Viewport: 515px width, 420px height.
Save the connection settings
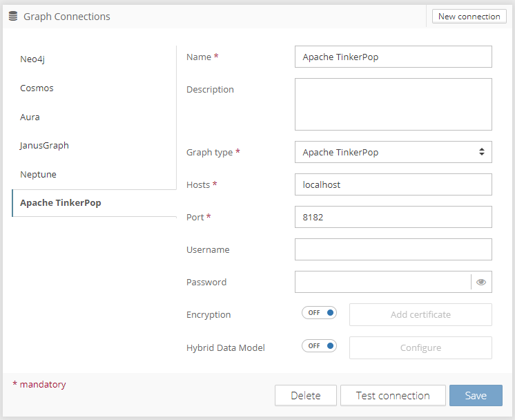click(476, 396)
